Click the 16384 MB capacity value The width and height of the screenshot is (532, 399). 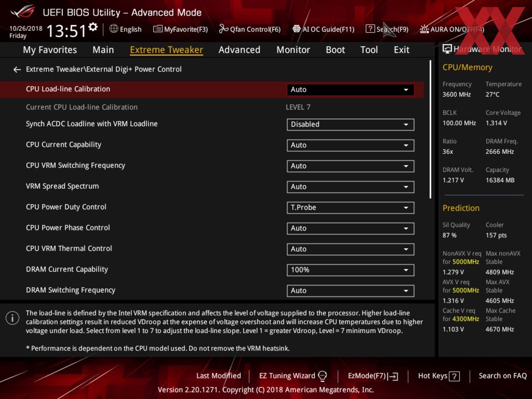[500, 180]
